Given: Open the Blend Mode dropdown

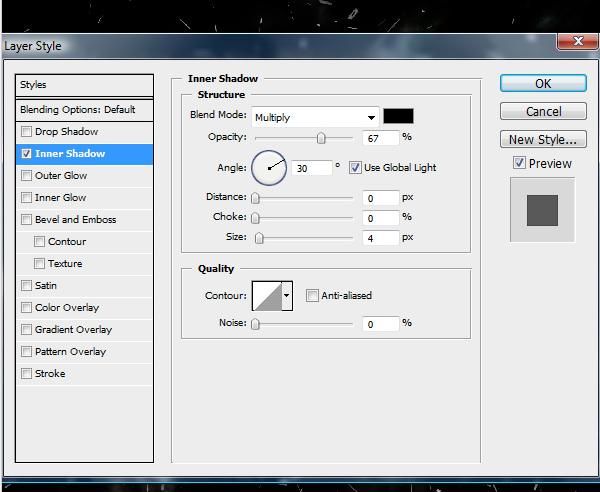Looking at the screenshot, I should pyautogui.click(x=315, y=117).
